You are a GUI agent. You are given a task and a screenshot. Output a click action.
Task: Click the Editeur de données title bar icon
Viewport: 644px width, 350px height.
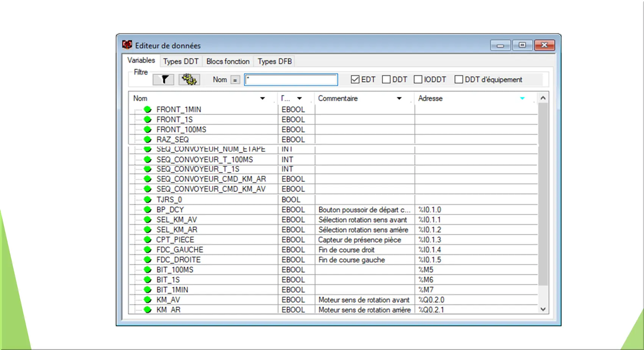127,45
